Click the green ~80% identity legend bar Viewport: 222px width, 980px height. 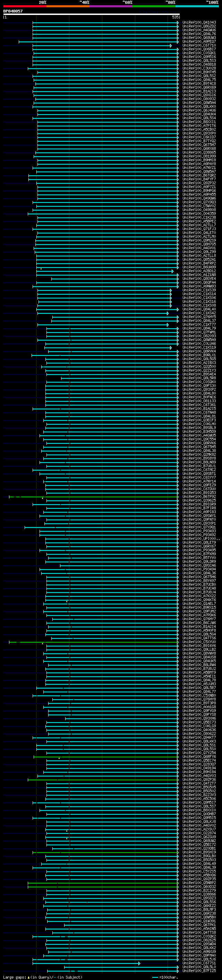coord(154,6)
